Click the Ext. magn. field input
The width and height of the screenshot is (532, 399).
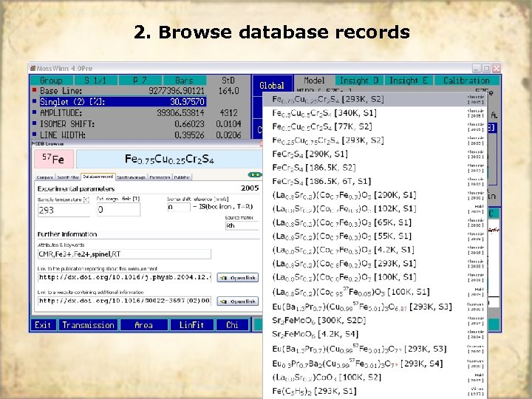point(118,209)
